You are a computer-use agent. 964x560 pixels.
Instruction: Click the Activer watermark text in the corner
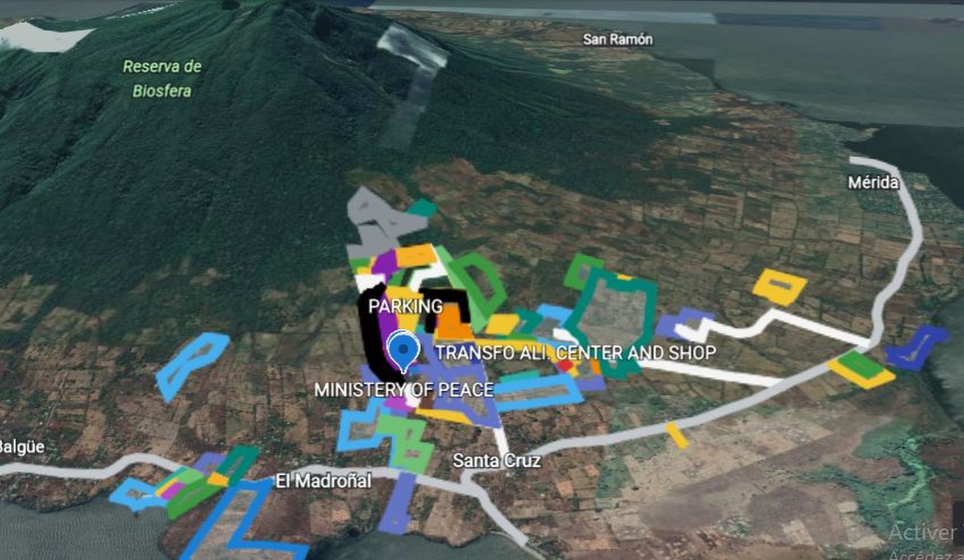click(x=922, y=532)
